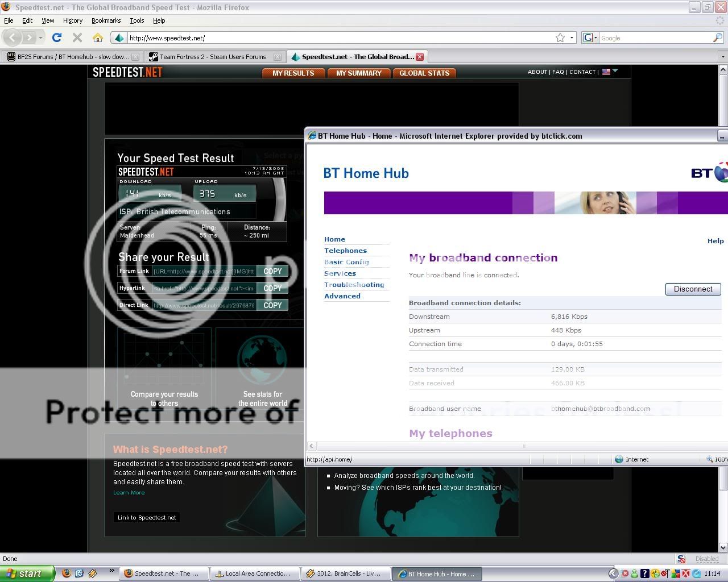Viewport: 728px width, 582px height.
Task: Click the Internet zone status in IE
Action: (x=631, y=459)
